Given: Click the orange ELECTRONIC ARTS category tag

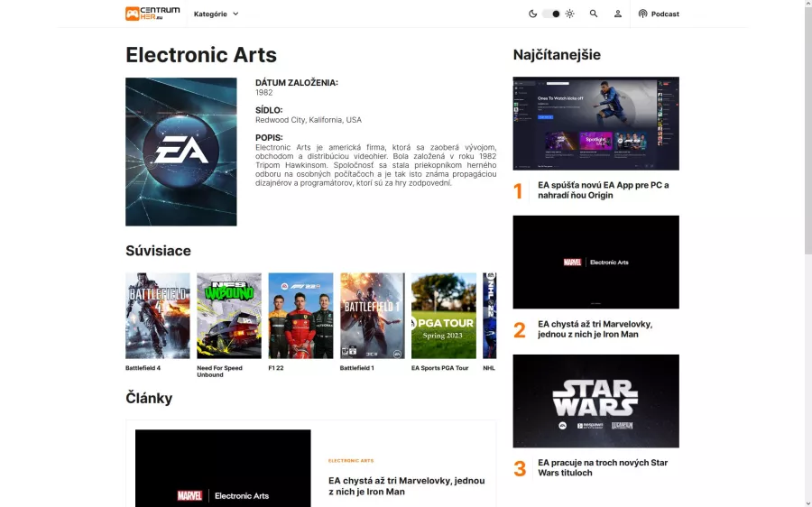Looking at the screenshot, I should (351, 460).
